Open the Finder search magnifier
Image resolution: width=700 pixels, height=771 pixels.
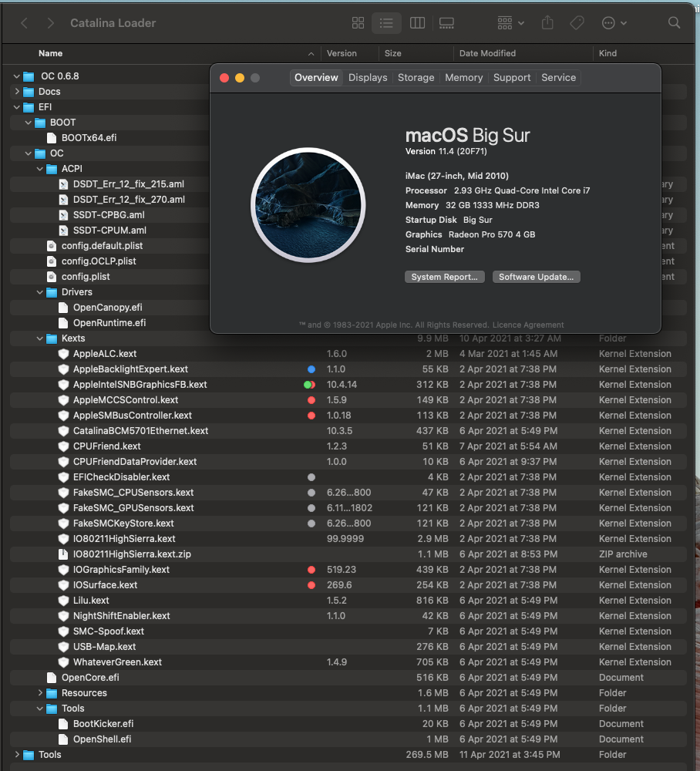pos(674,23)
